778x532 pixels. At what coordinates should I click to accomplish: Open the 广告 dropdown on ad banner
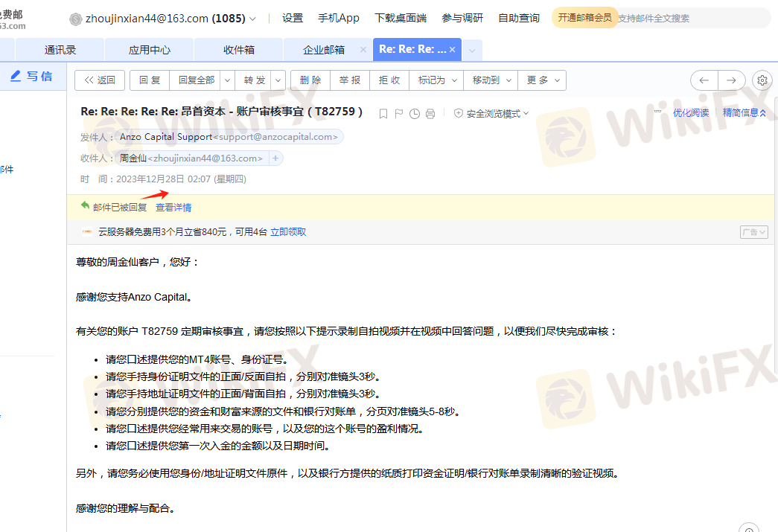tap(753, 232)
